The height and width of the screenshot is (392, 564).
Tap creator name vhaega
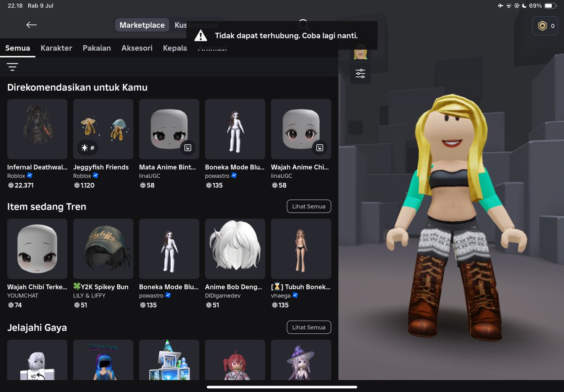pos(281,296)
